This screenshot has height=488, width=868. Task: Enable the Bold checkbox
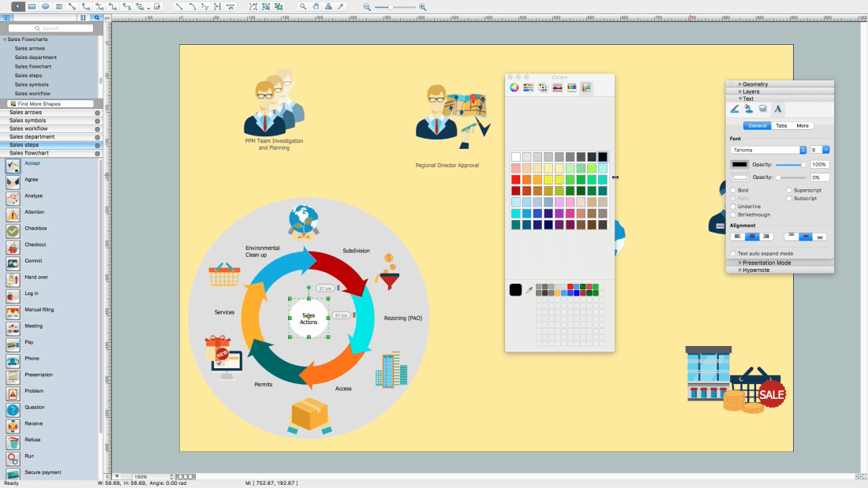click(733, 190)
